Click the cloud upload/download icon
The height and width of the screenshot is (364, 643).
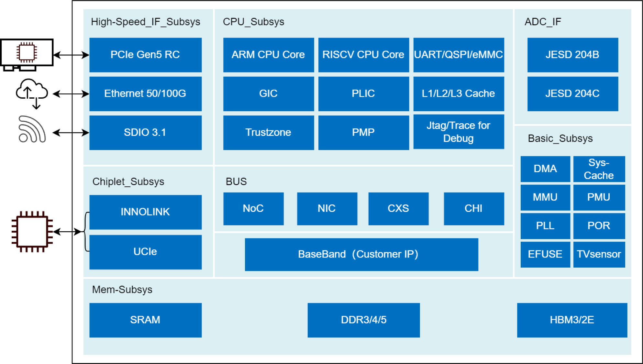click(x=32, y=94)
